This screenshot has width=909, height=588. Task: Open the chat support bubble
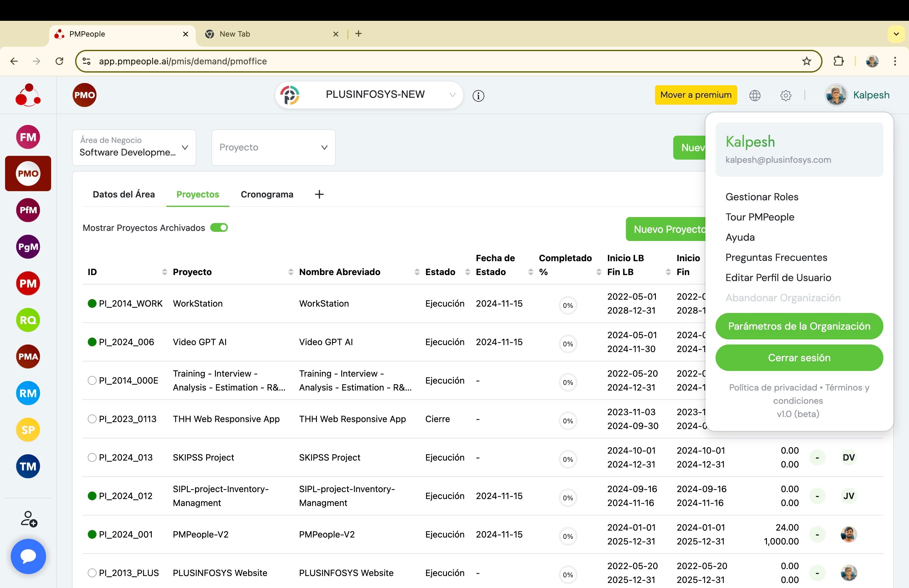pyautogui.click(x=28, y=556)
